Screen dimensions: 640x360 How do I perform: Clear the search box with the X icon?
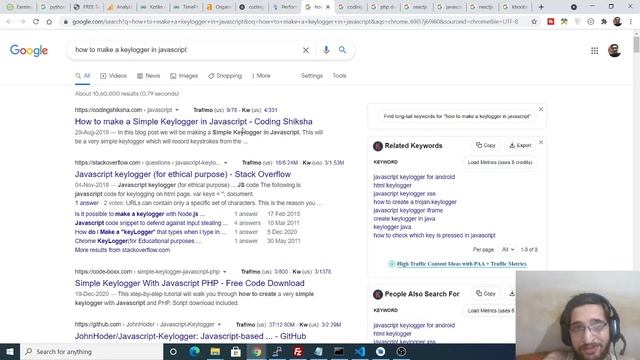[306, 50]
